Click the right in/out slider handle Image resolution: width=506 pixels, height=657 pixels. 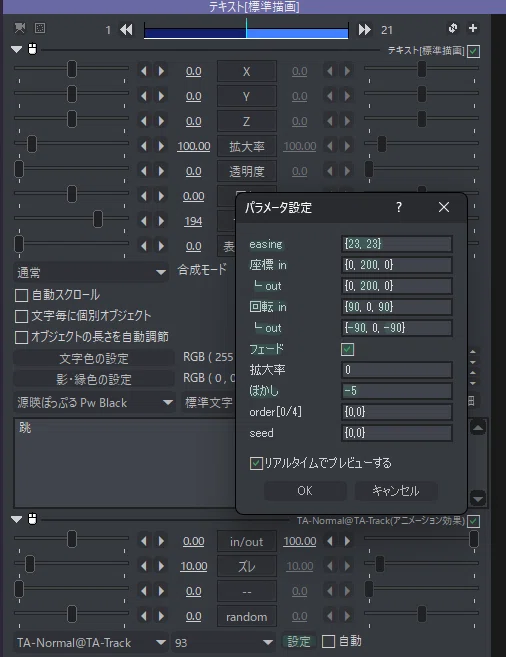coord(474,539)
